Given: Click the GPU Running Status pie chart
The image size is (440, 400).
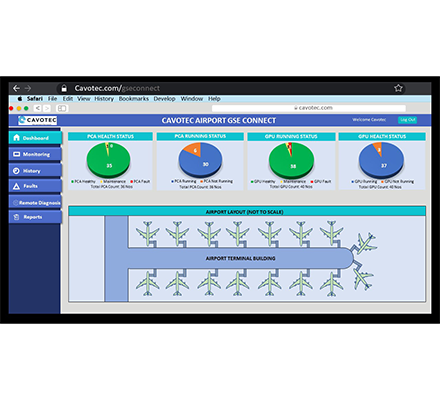Looking at the screenshot, I should point(292,161).
